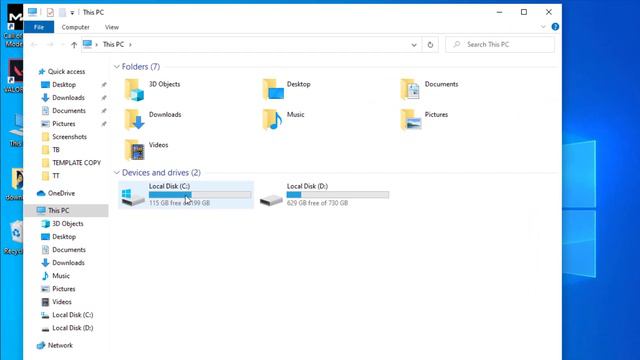Open the Help question mark icon

pyautogui.click(x=555, y=27)
